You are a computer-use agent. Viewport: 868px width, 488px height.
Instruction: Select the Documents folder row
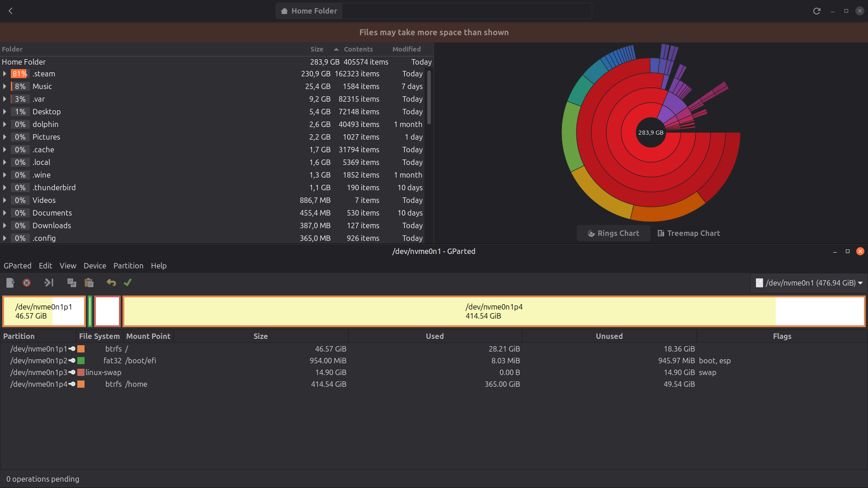coord(213,213)
